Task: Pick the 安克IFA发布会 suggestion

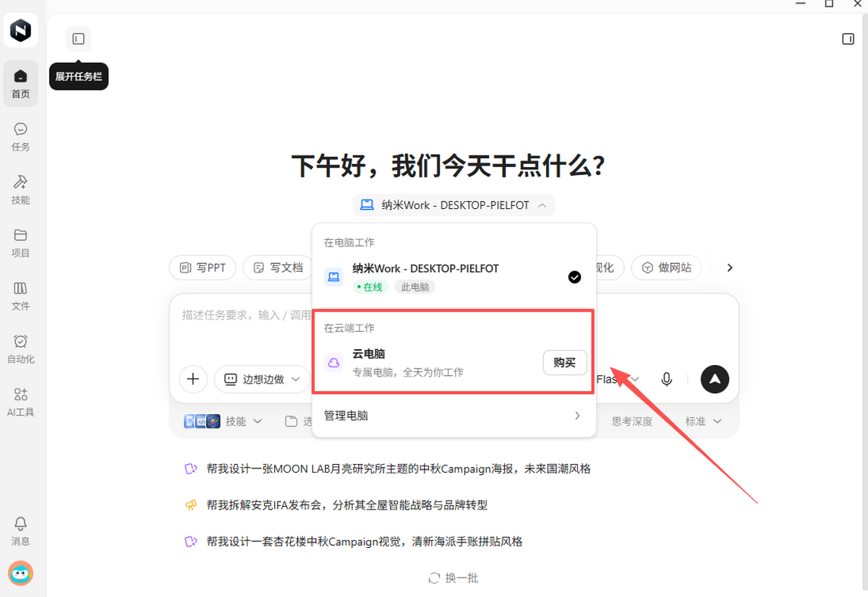Action: pos(336,504)
